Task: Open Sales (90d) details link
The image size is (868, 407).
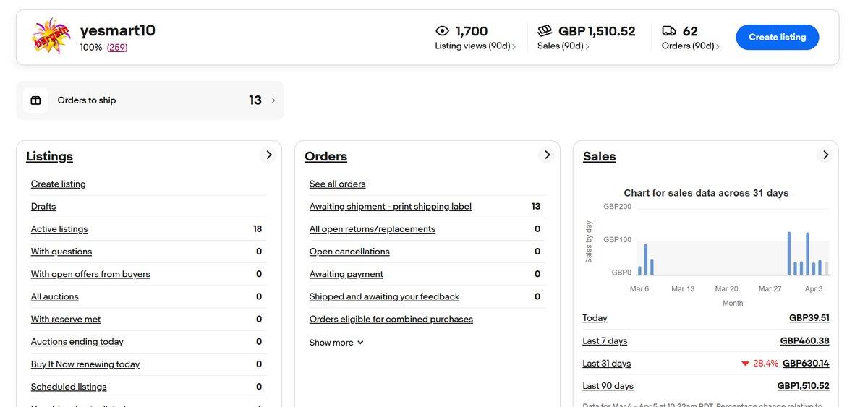Action: click(x=563, y=46)
